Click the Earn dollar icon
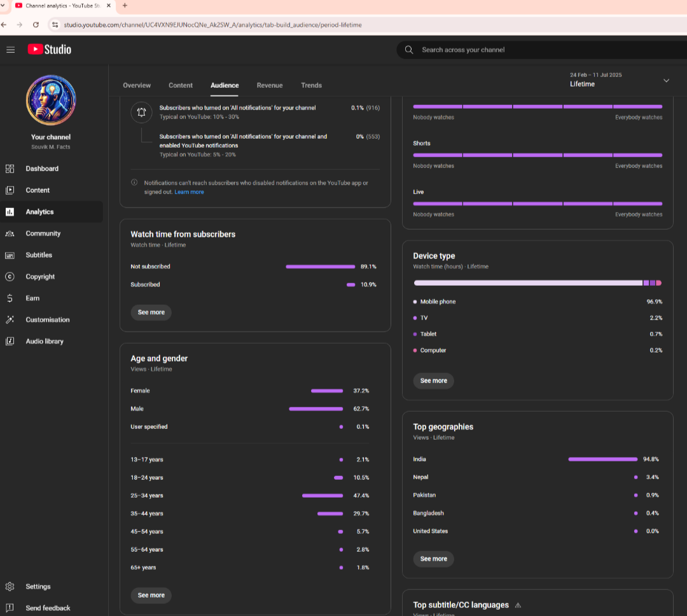The width and height of the screenshot is (687, 616). (10, 298)
